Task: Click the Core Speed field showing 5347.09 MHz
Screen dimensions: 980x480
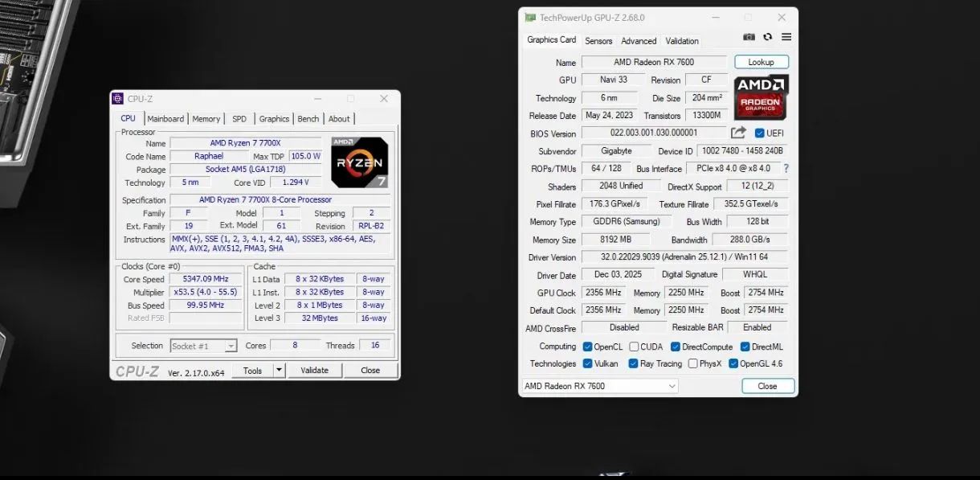Action: pos(205,279)
